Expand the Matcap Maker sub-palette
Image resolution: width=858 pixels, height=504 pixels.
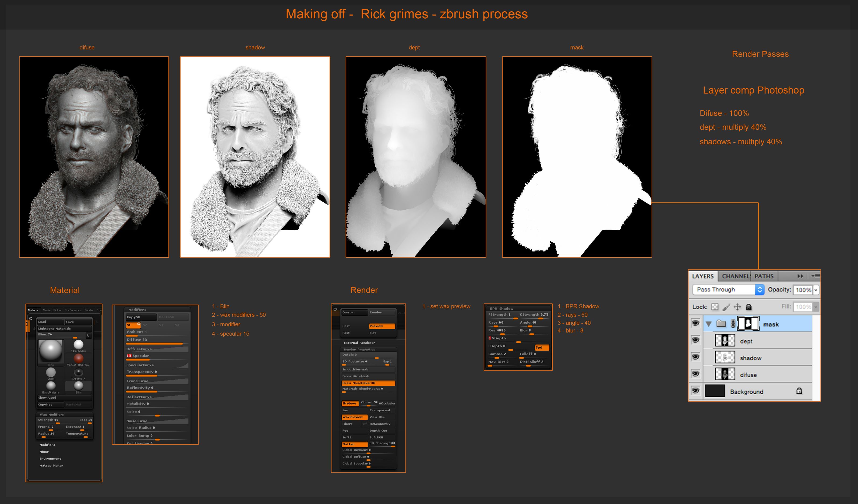coord(51,465)
